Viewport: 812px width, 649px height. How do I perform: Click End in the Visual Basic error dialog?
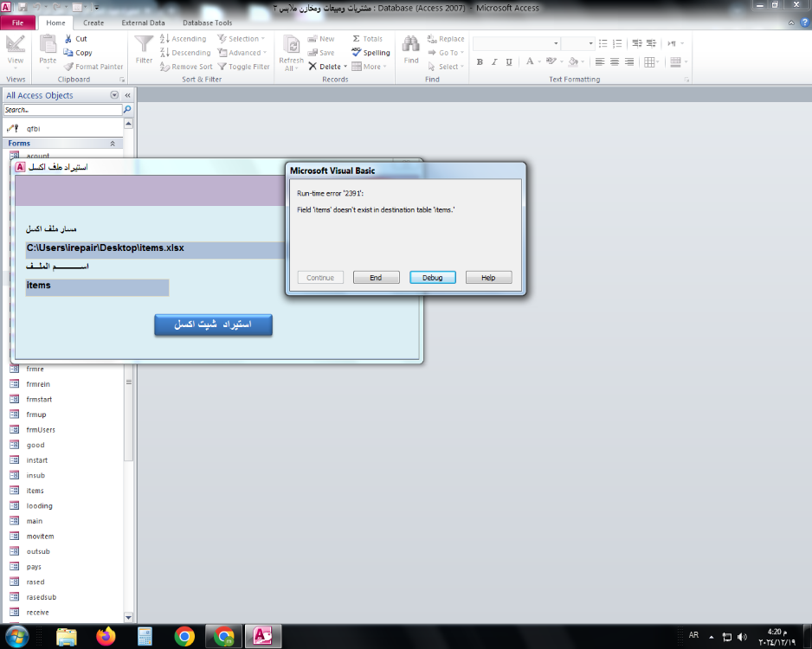[x=376, y=278]
